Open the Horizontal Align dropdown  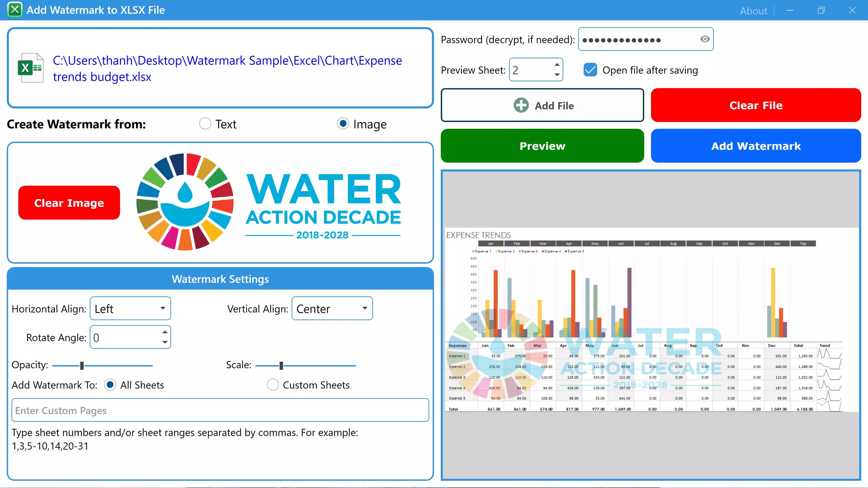tap(130, 308)
